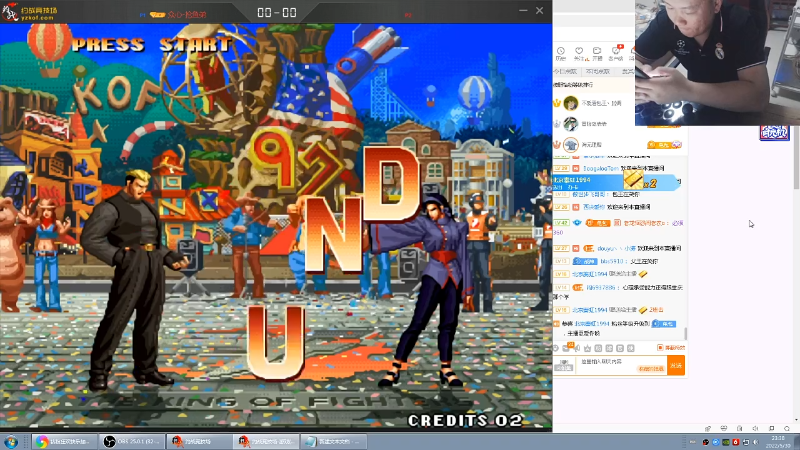Open the new text document taskbar item

click(x=333, y=441)
